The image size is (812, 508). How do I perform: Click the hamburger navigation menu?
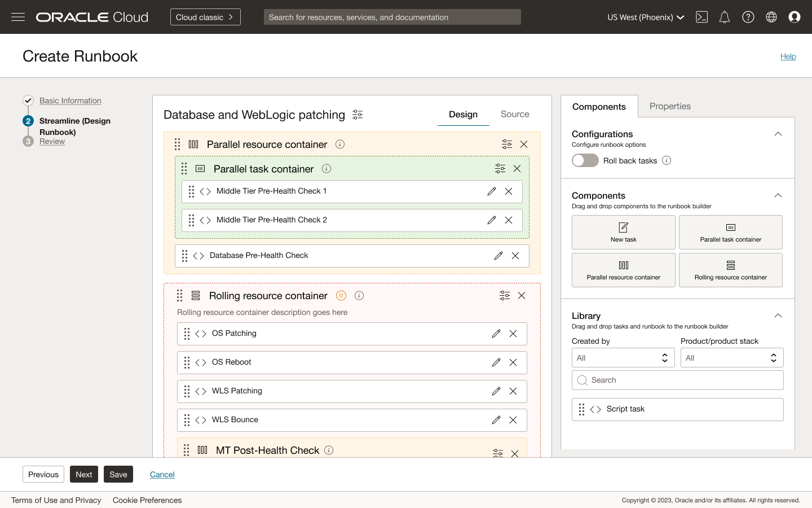pos(18,17)
